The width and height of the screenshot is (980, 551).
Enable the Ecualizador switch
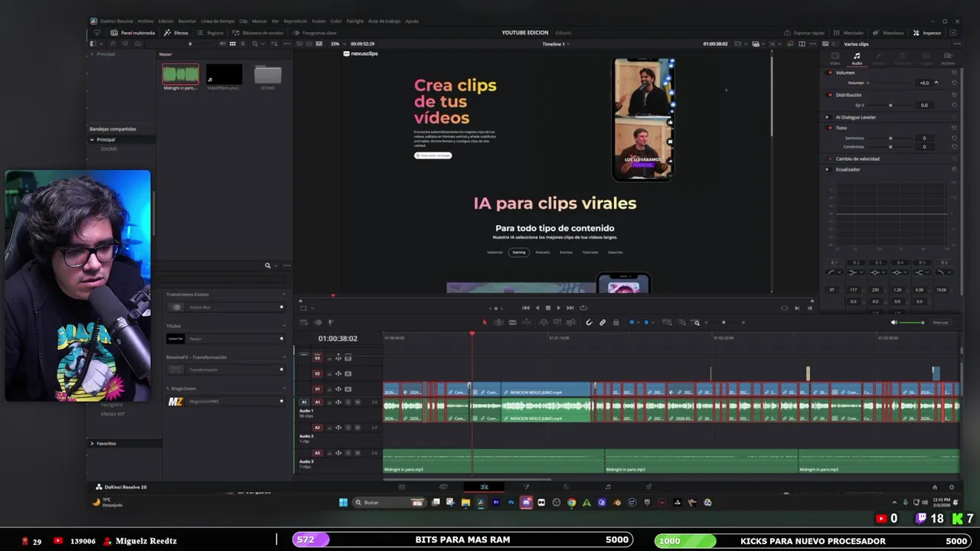[827, 169]
